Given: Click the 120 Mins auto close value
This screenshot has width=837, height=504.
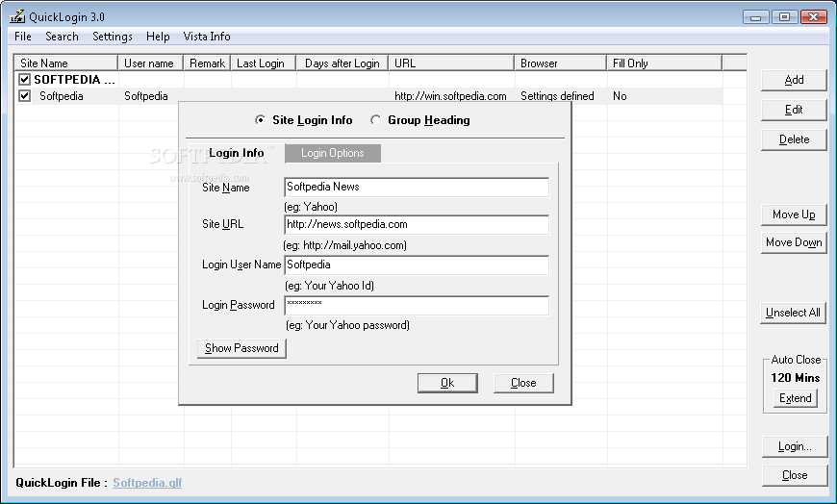Looking at the screenshot, I should tap(796, 378).
